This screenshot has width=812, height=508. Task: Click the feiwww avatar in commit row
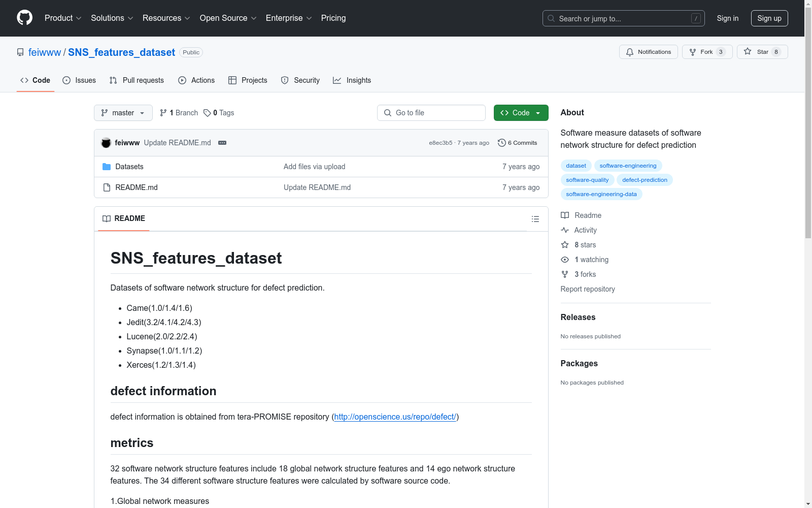[106, 143]
